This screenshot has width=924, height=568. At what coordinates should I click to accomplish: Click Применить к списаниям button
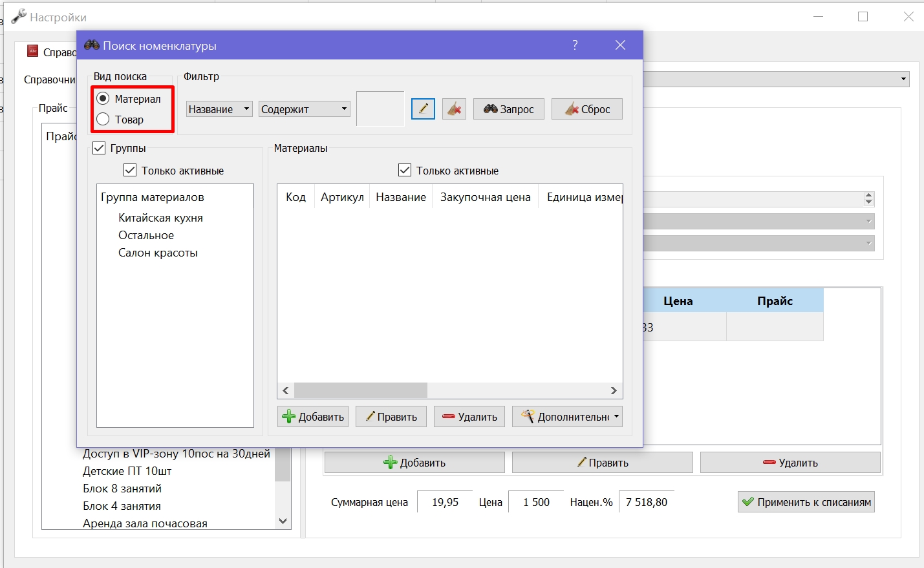(x=806, y=502)
